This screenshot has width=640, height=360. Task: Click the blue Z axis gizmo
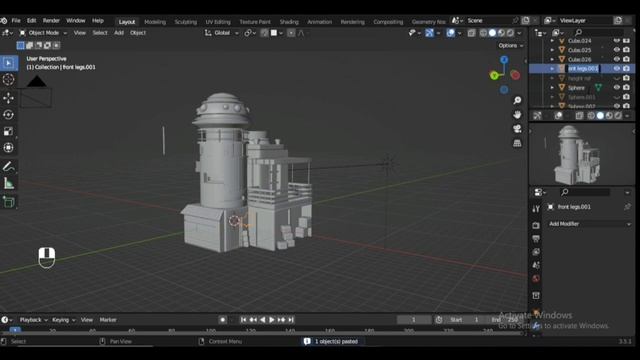[504, 60]
